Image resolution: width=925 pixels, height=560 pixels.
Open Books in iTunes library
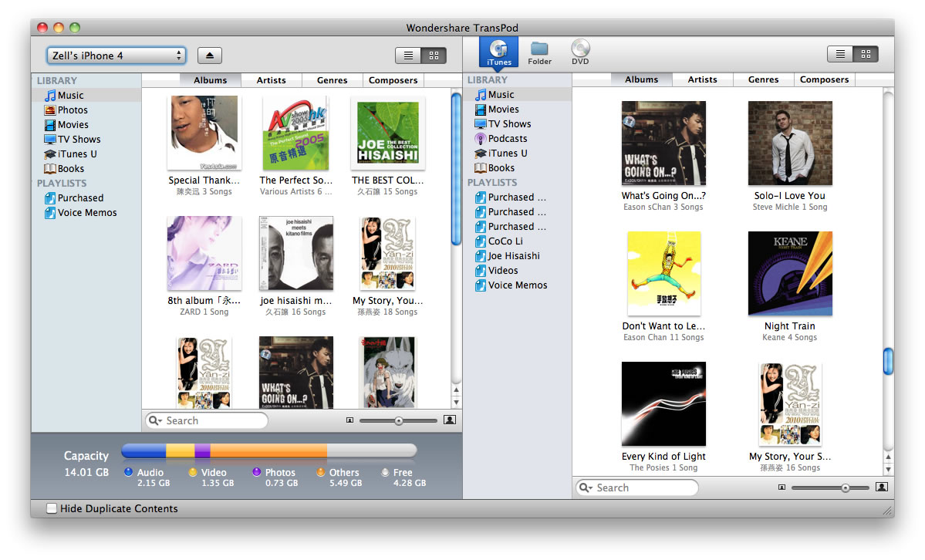click(x=518, y=168)
